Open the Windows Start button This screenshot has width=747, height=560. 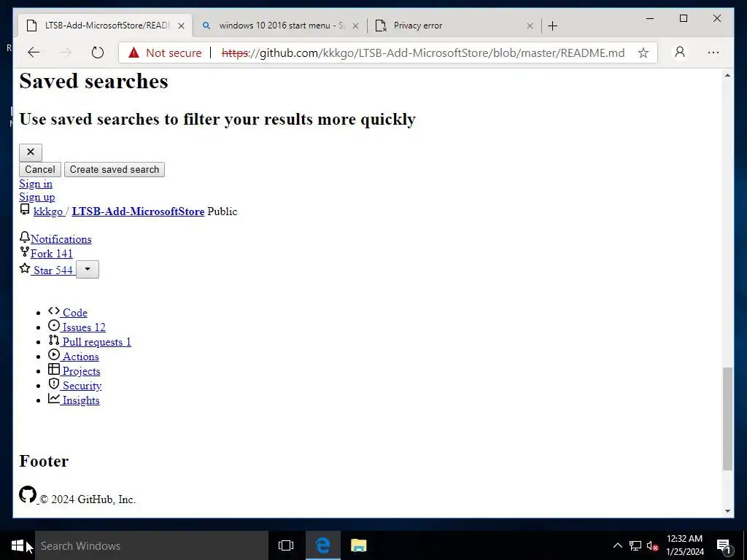(x=18, y=545)
